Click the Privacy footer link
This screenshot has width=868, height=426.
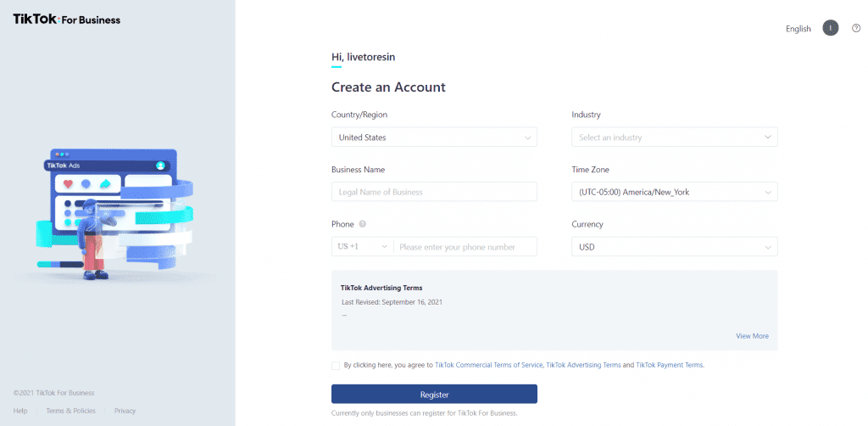pos(125,411)
